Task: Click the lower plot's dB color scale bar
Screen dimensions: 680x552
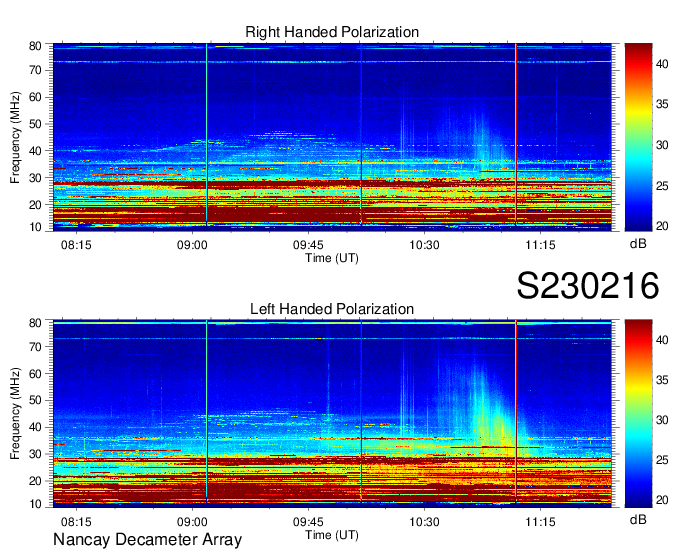Action: (638, 414)
